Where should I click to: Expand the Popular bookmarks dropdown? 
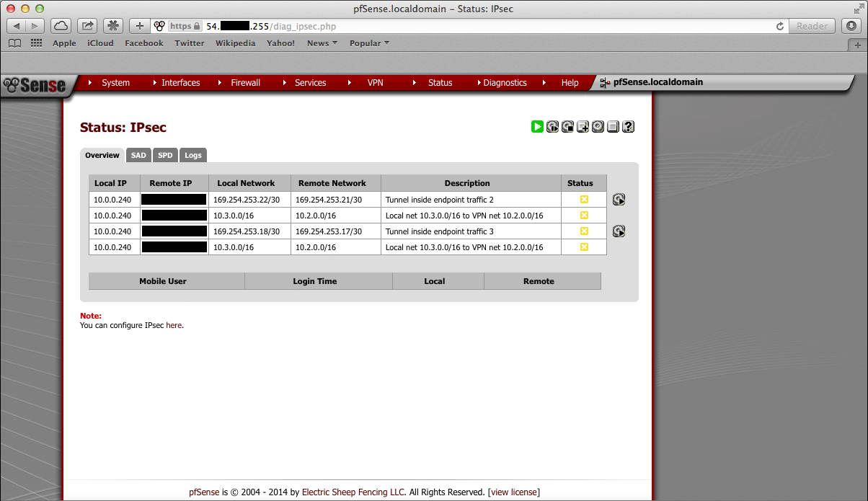[369, 43]
